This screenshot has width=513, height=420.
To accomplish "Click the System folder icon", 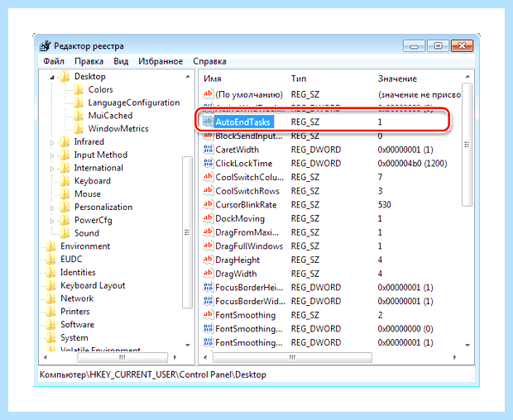I will pos(51,337).
